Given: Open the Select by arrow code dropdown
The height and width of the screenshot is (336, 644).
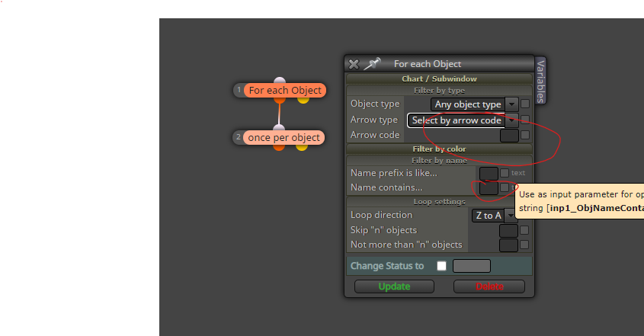Looking at the screenshot, I should [x=463, y=120].
